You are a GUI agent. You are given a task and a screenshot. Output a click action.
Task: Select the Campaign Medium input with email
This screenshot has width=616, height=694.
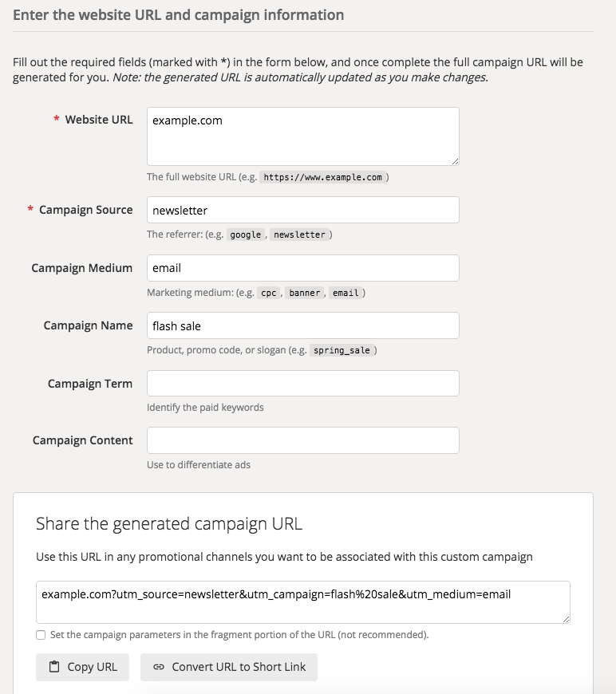303,268
